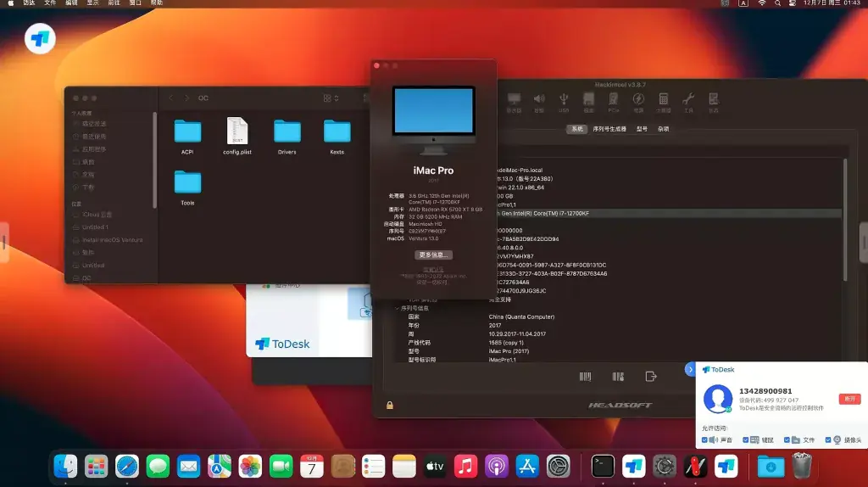Viewport: 868px width, 487px height.
Task: Toggle ToDesk camera access checkbox
Action: [x=828, y=439]
